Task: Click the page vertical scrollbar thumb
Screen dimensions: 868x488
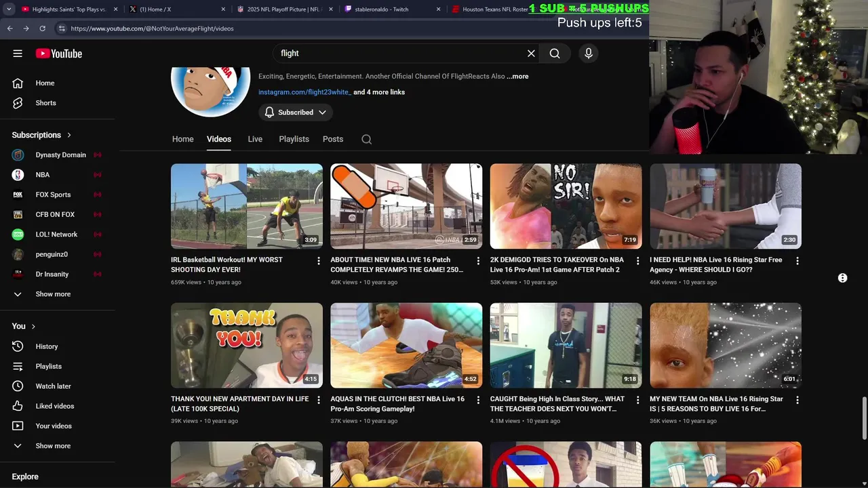Action: [864, 418]
